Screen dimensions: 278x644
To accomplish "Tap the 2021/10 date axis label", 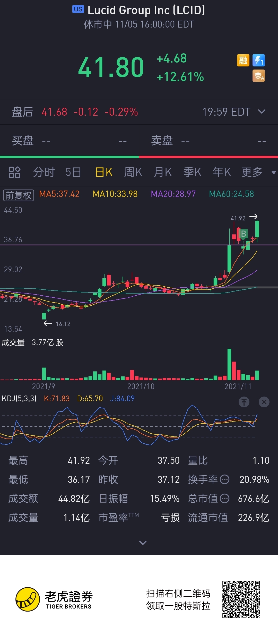I will tap(141, 386).
